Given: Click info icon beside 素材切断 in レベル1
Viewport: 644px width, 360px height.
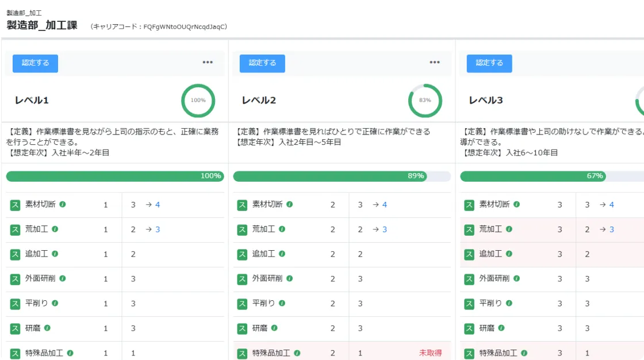Looking at the screenshot, I should (63, 204).
